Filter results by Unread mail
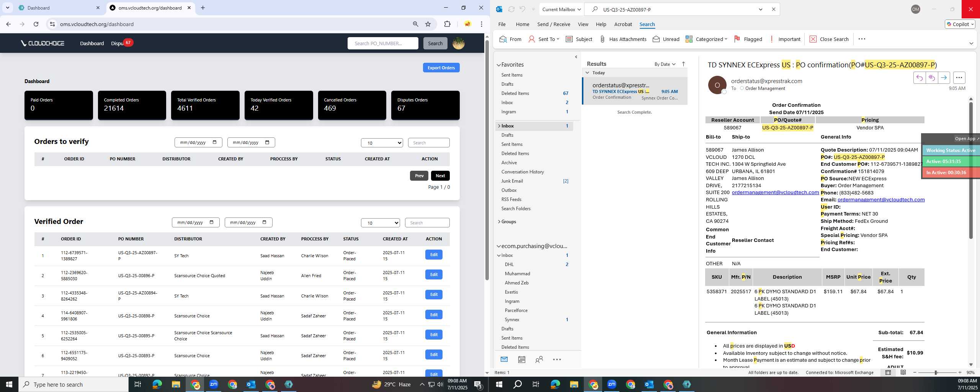 pyautogui.click(x=666, y=39)
